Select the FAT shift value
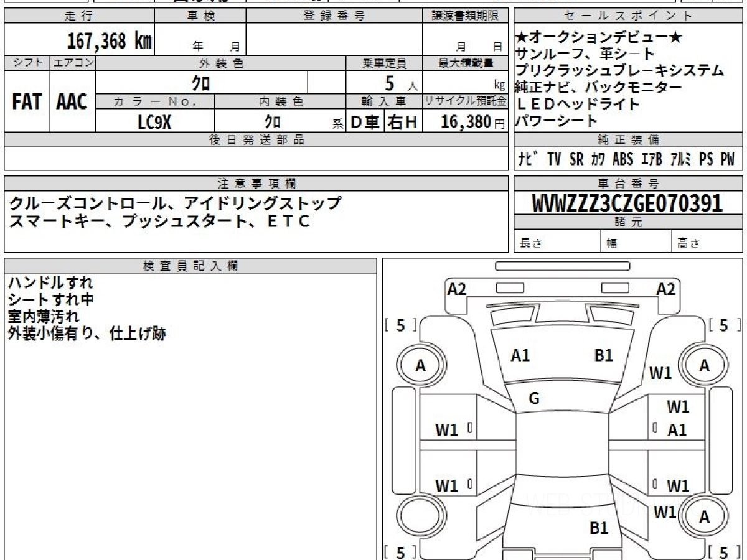The image size is (747, 560). pos(27,102)
